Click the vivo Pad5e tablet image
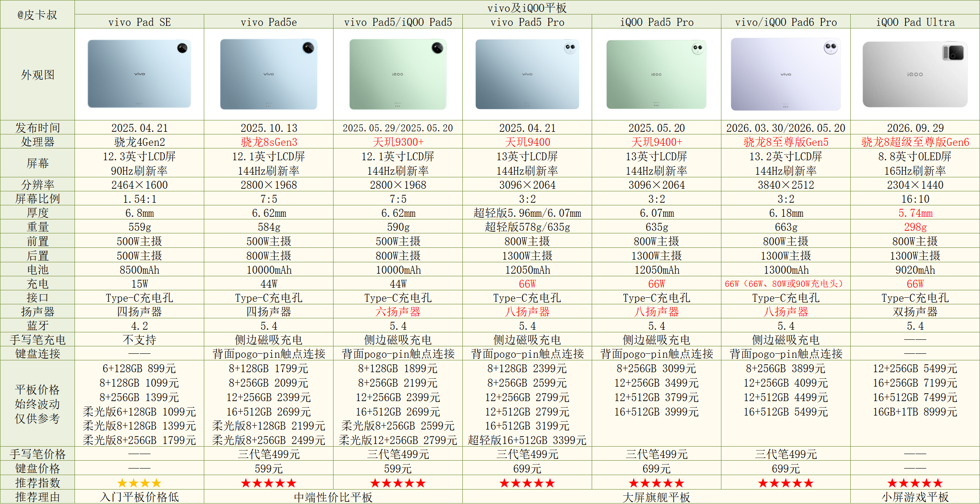This screenshot has height=504, width=980. point(269,74)
